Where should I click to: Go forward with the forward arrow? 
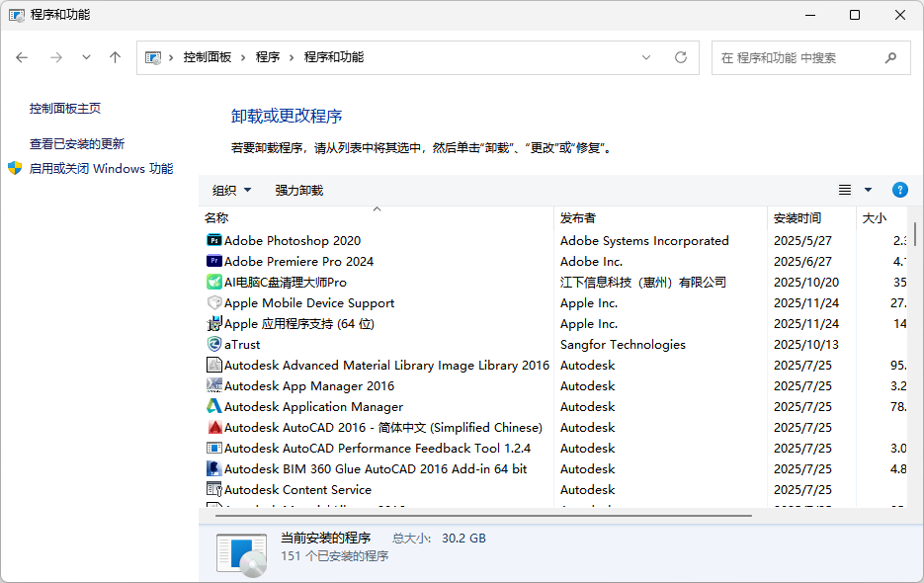point(56,57)
